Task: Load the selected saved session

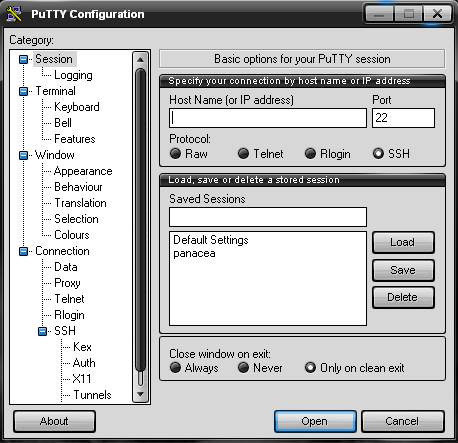Action: 403,242
